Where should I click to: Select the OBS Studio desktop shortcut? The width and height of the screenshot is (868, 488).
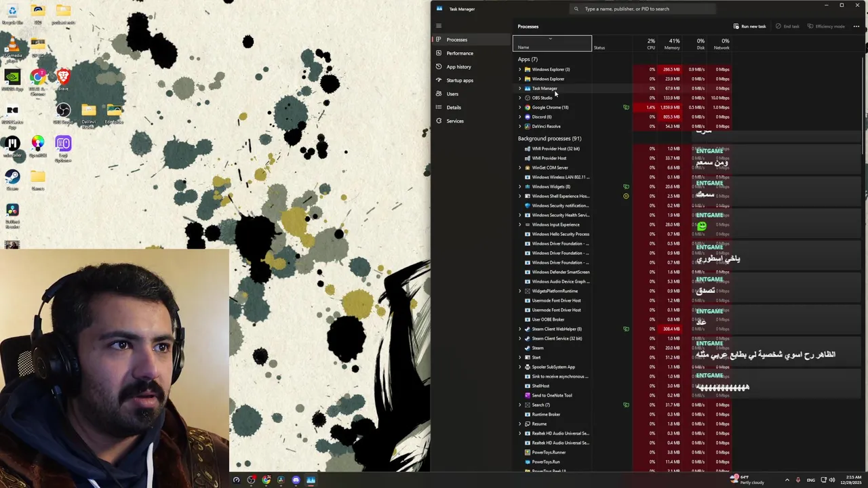(63, 114)
